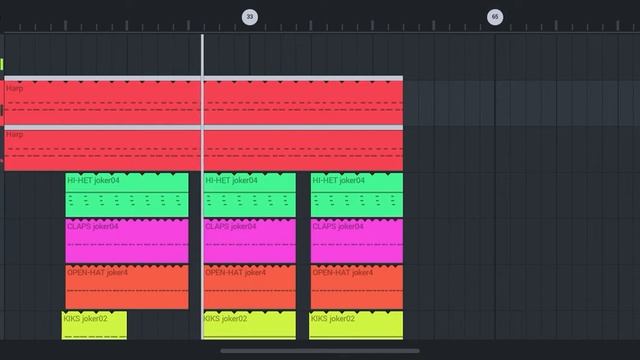Select the last KIKS joker02 clip
640x360 pixels.
point(356,325)
